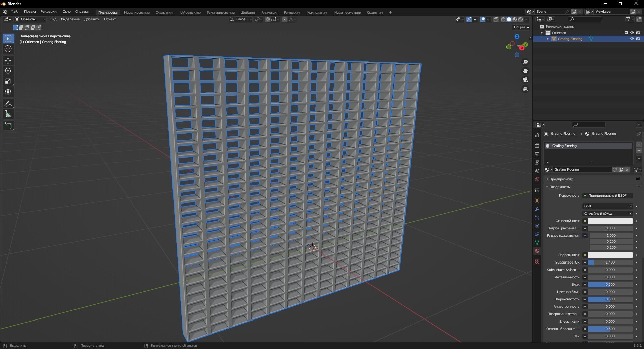644x349 pixels.
Task: Click the Select Box tool
Action: (x=8, y=39)
